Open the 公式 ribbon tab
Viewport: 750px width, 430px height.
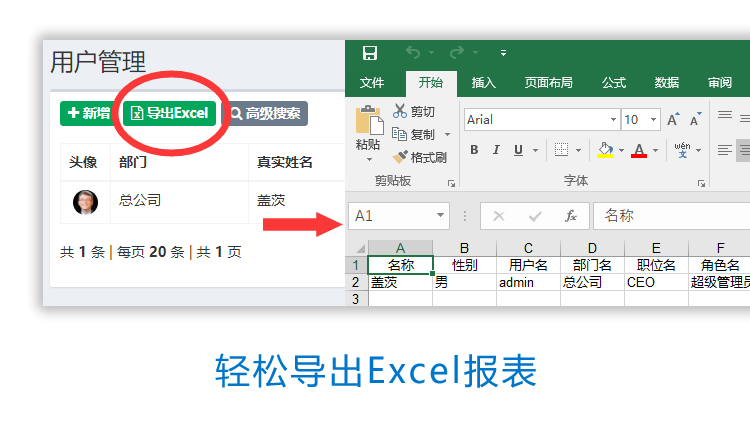click(614, 83)
